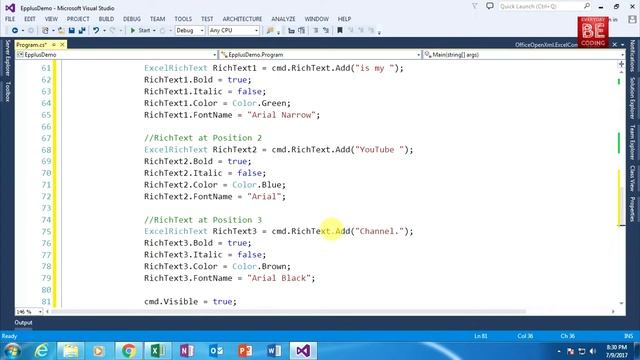Click Color.Brown on line 78
This screenshot has height=360, width=640.
pyautogui.click(x=260, y=267)
